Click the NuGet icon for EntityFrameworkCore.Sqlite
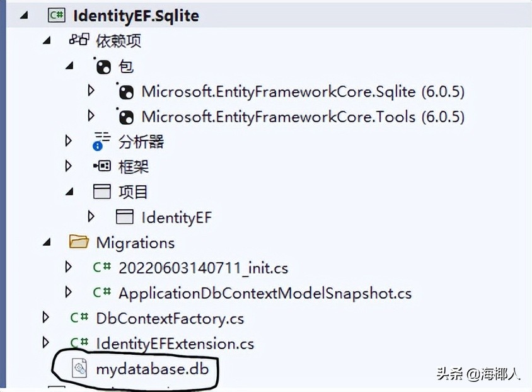This screenshot has height=392, width=532. [125, 91]
